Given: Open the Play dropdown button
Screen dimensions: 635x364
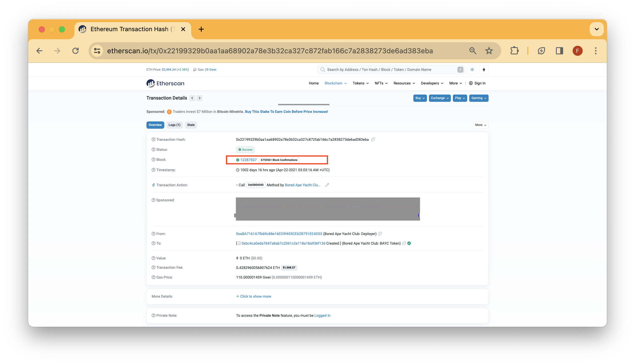Looking at the screenshot, I should coord(460,98).
